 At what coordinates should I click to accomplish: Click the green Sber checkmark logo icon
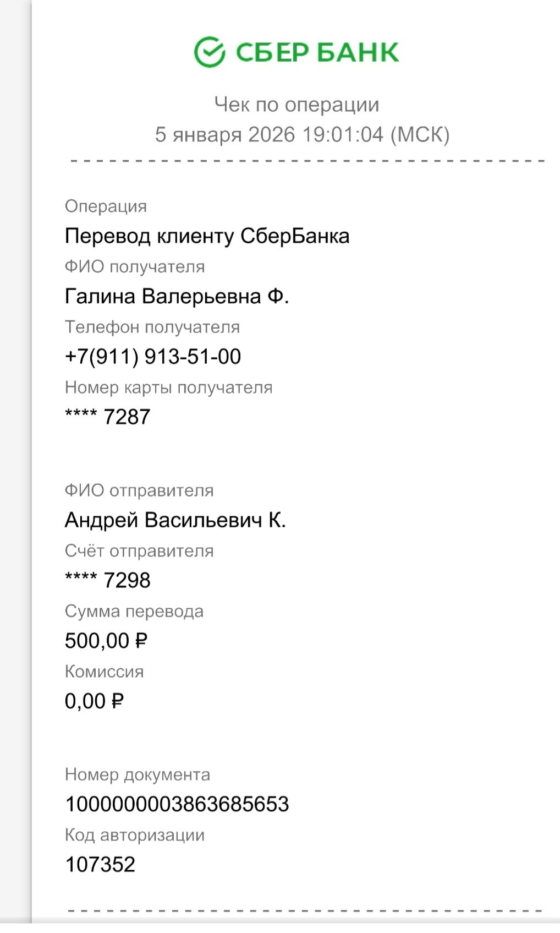[209, 52]
